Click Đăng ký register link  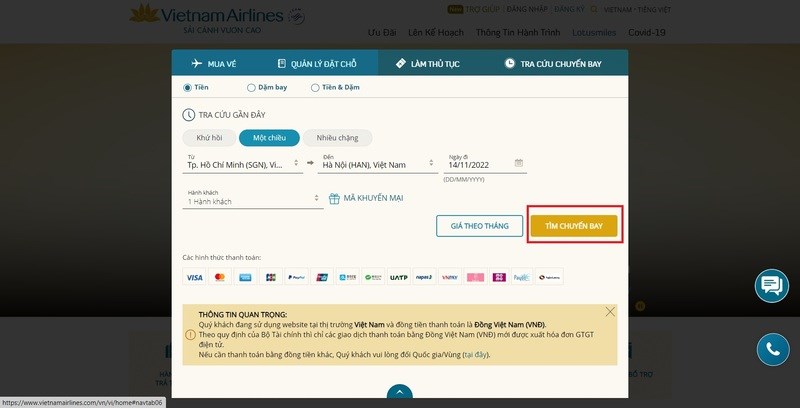click(x=569, y=9)
